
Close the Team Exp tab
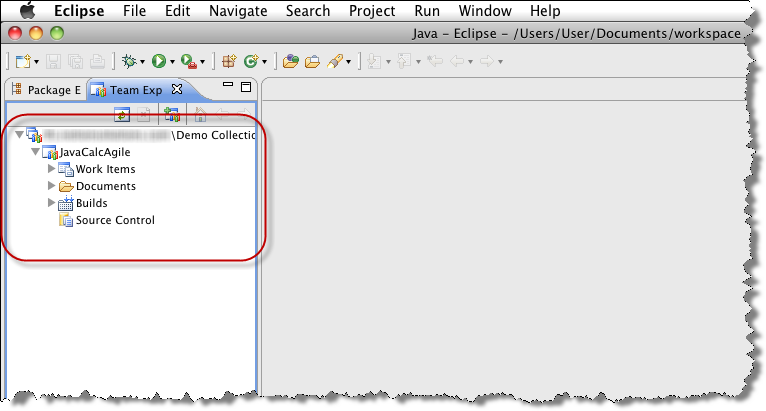coord(177,89)
